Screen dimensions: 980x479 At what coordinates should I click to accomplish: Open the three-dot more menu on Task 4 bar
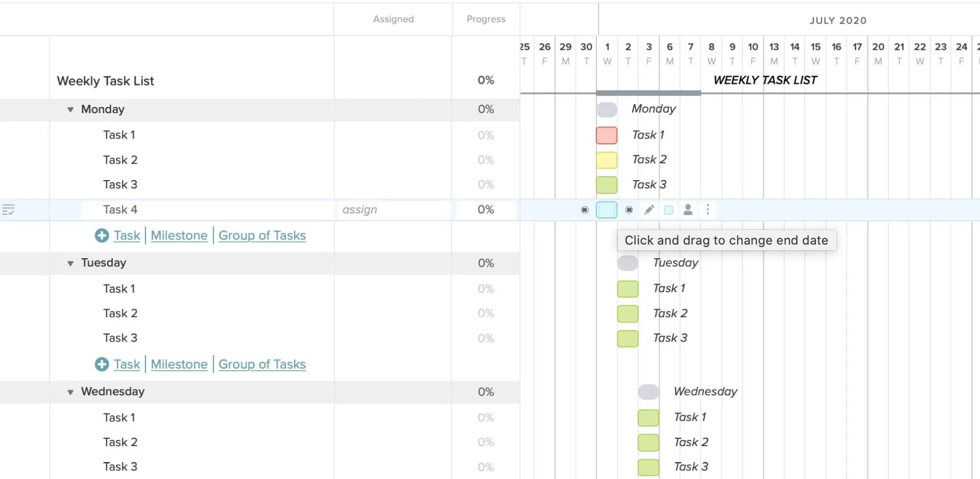[x=707, y=210]
